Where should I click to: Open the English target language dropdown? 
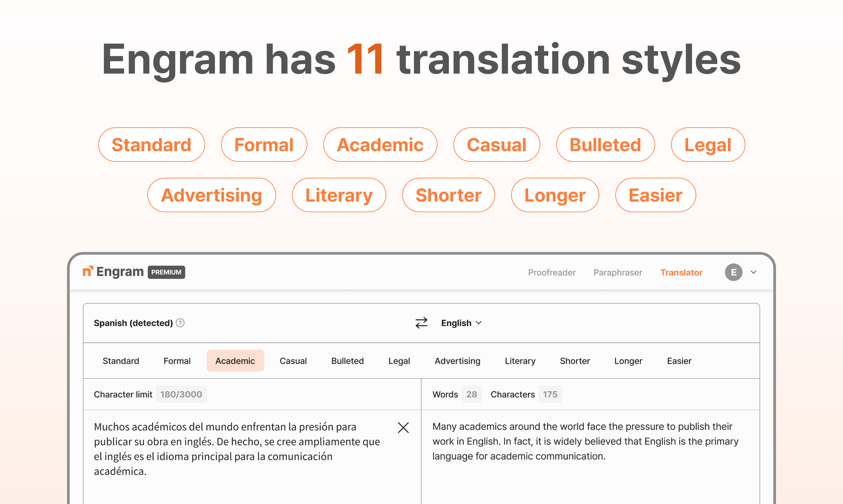(x=461, y=323)
